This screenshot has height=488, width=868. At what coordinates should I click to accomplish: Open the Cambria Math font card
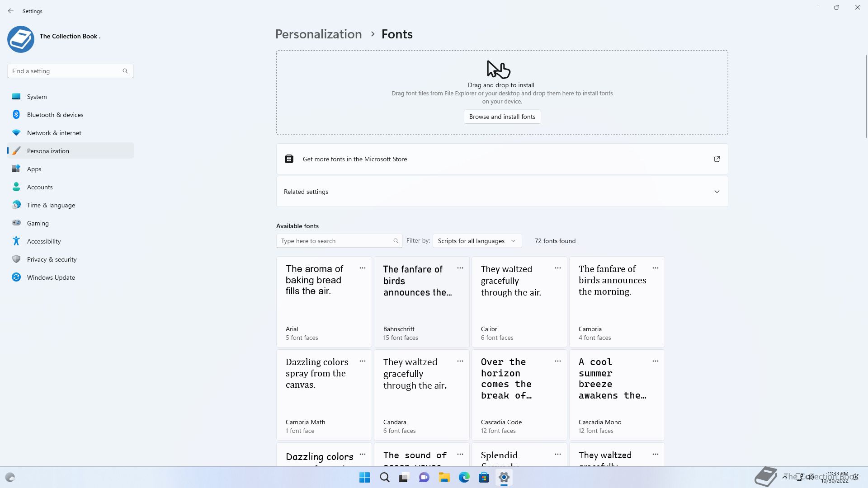coord(324,395)
